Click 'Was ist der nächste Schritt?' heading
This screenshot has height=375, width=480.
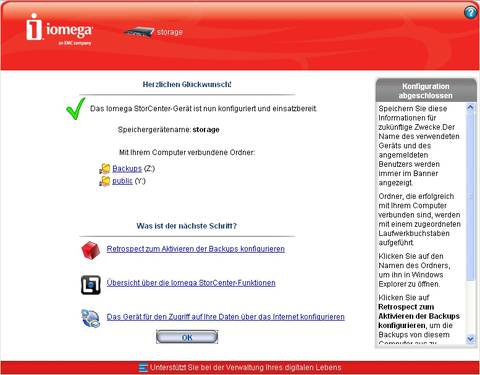click(x=187, y=226)
